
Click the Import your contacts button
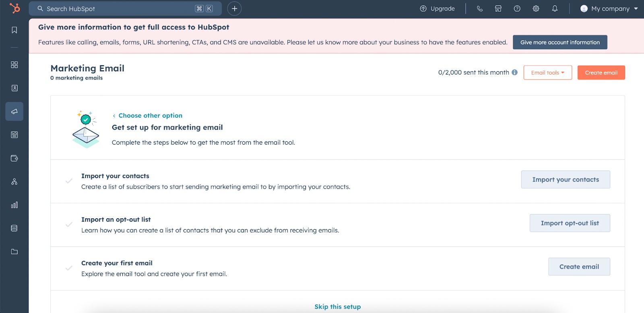click(566, 180)
